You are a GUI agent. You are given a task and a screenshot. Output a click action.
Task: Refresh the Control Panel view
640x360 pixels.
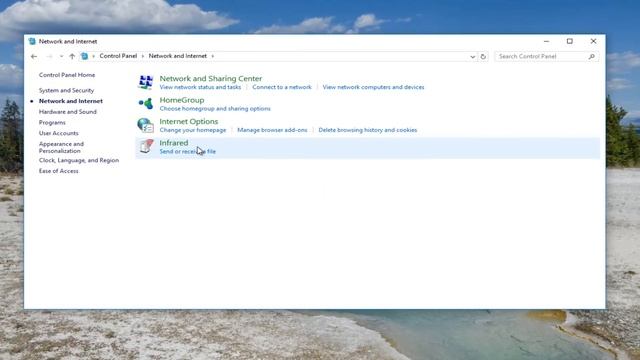(x=483, y=57)
